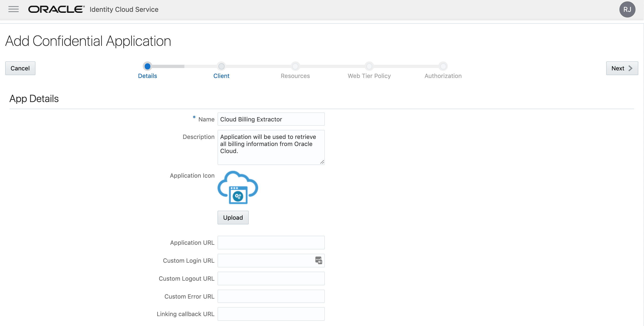
Task: Click the Cancel button
Action: point(20,68)
